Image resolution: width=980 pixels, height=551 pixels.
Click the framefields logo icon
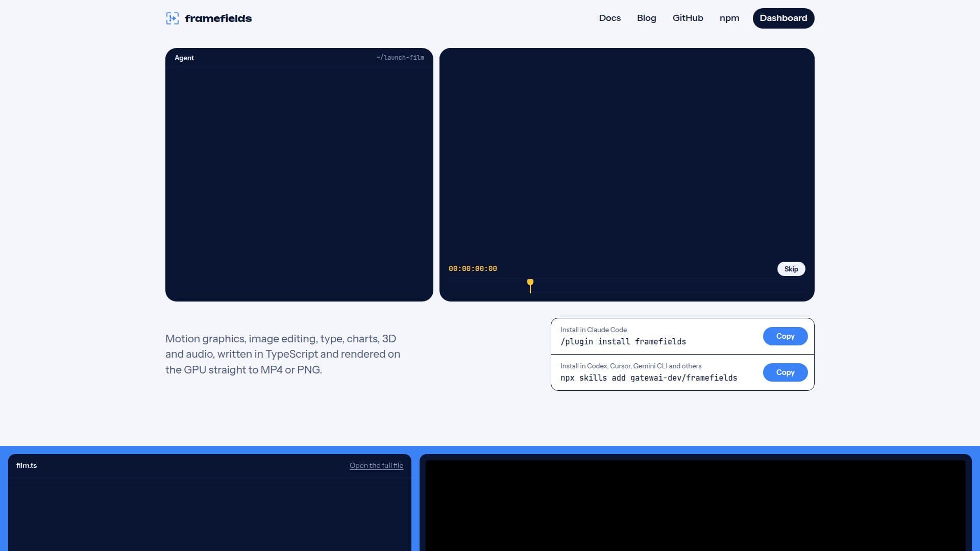pos(173,18)
